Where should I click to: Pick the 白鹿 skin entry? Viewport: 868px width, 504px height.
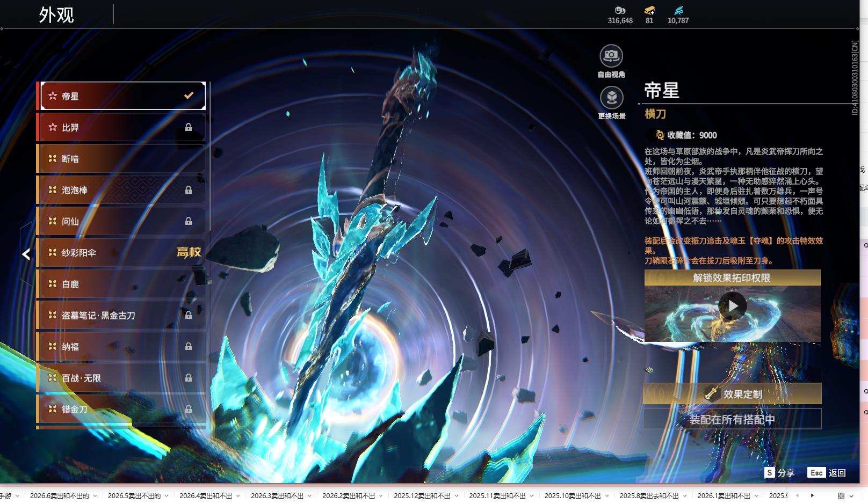click(x=123, y=284)
